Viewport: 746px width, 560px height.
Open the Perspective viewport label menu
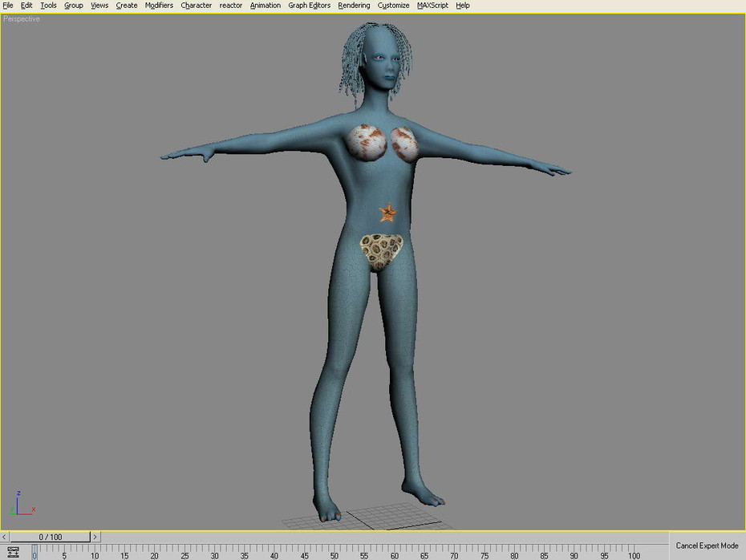pyautogui.click(x=22, y=19)
